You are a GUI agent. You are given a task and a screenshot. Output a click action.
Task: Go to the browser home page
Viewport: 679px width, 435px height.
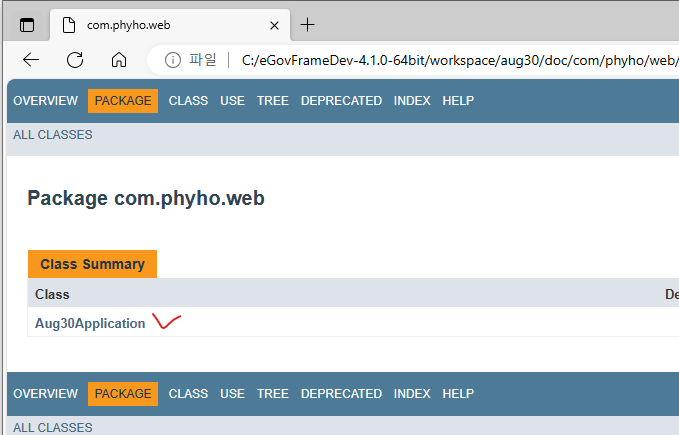point(119,60)
